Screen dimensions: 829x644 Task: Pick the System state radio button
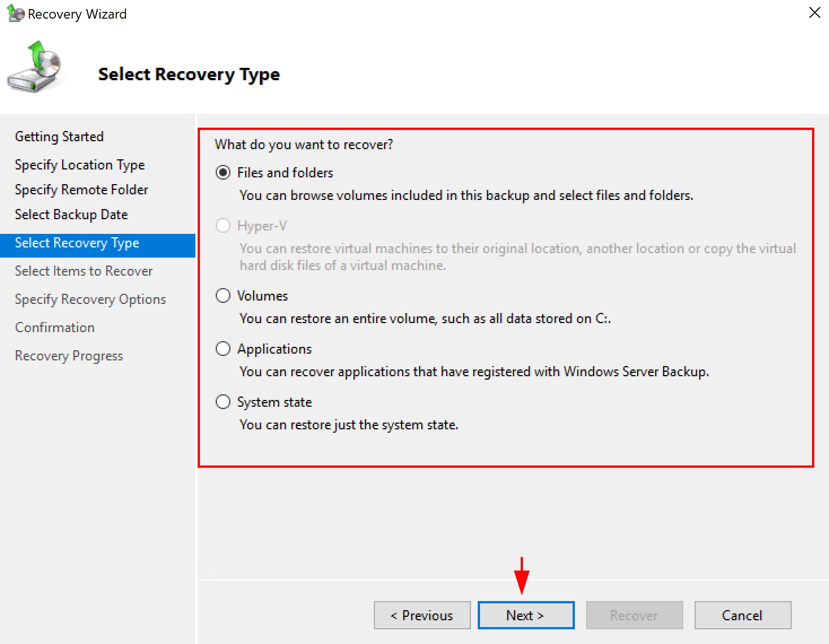224,402
